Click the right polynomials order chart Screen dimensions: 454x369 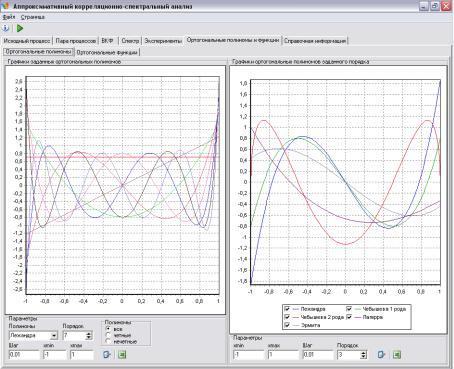(338, 199)
